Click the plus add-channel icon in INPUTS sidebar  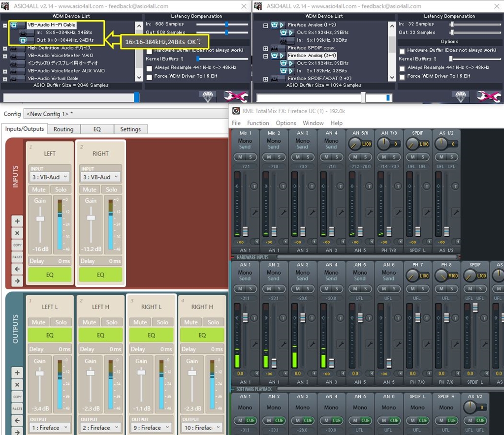click(x=17, y=221)
